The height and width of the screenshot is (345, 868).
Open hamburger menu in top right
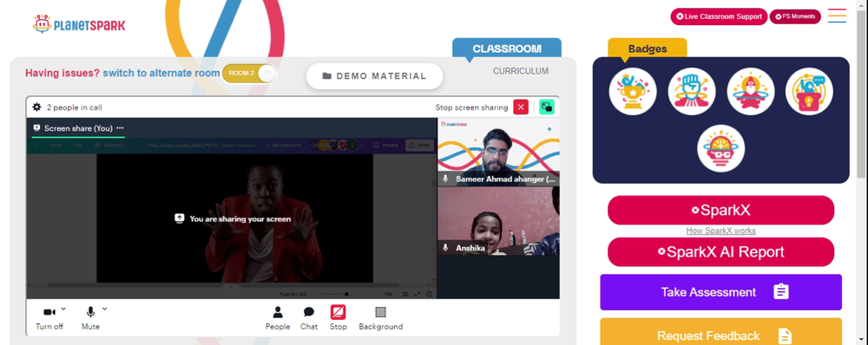[x=837, y=16]
